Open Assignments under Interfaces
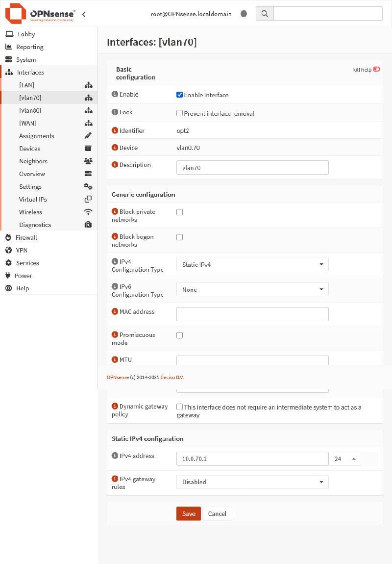 pos(37,136)
